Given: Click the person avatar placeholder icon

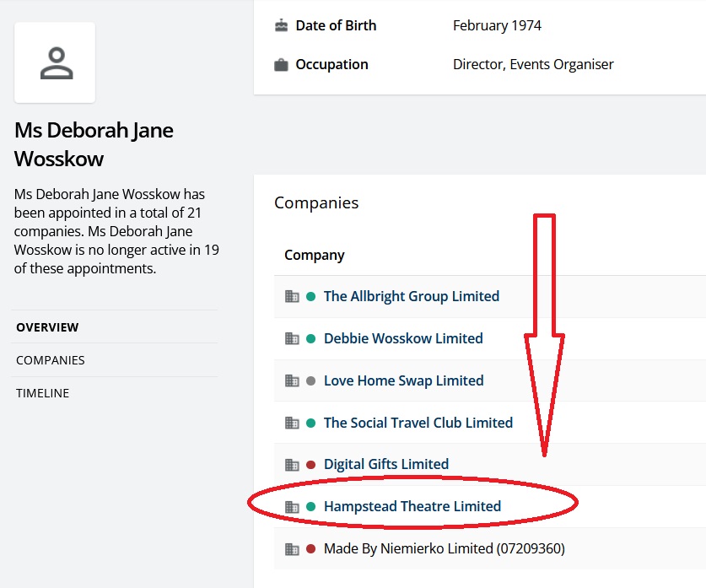Looking at the screenshot, I should (x=56, y=63).
